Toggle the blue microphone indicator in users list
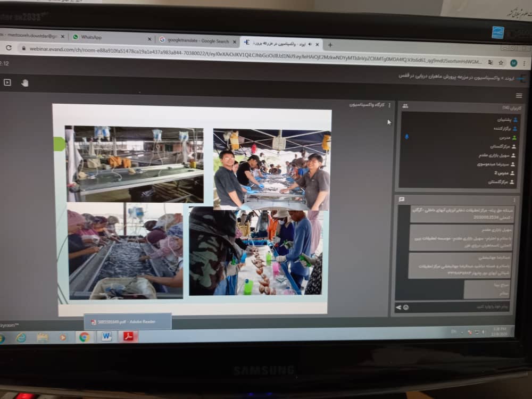The width and height of the screenshot is (532, 399). point(407,137)
